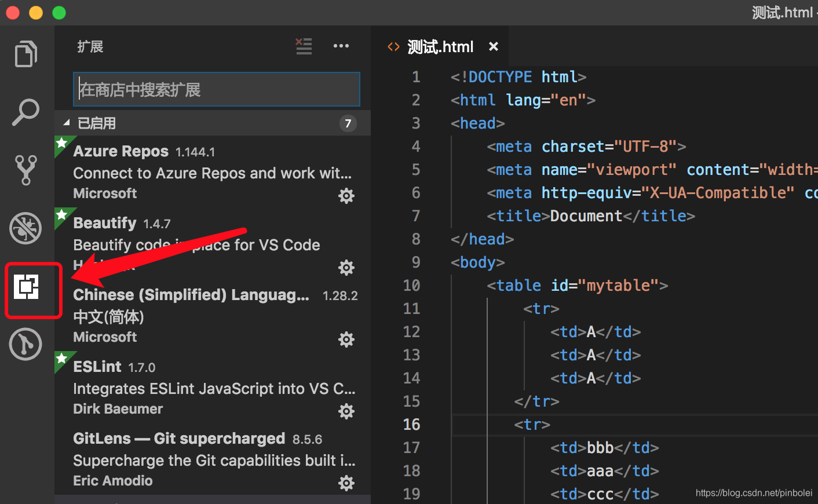Viewport: 818px width, 504px height.
Task: Click the meta name viewport line
Action: click(652, 169)
